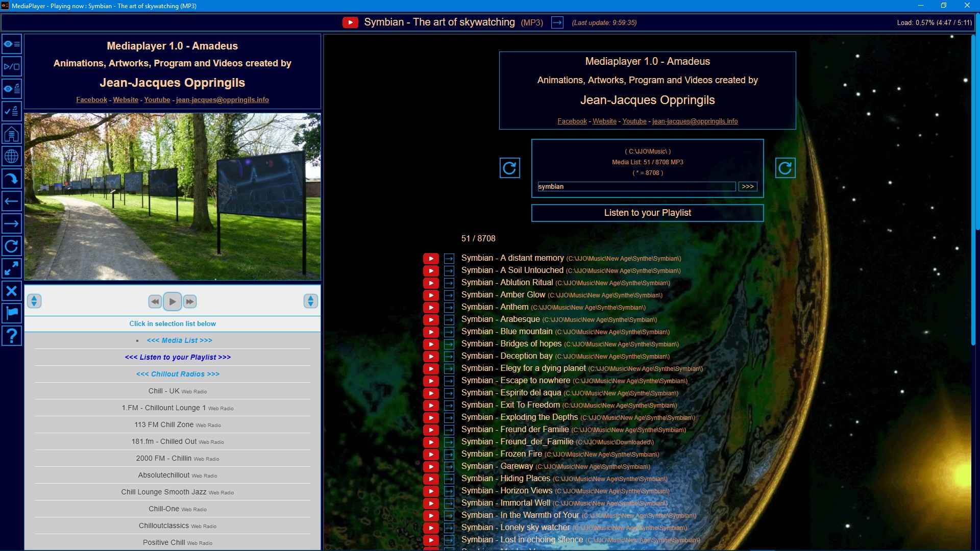980x551 pixels.
Task: Click the fast-forward button in the player
Action: click(x=190, y=302)
